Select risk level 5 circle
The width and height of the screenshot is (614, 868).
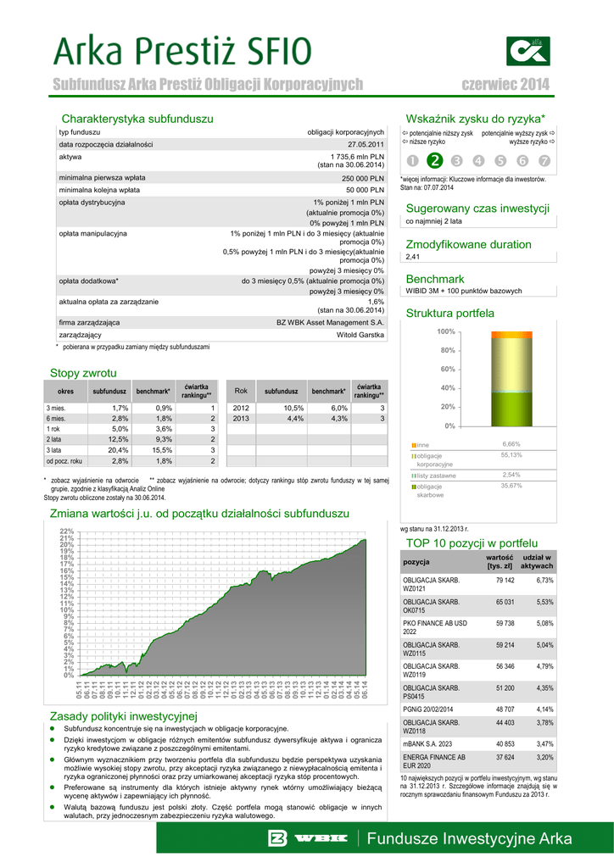click(x=500, y=161)
